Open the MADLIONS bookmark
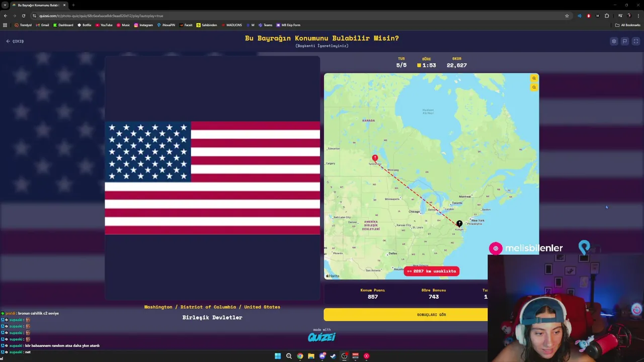Screen dimensions: 644x362 (x=231, y=25)
